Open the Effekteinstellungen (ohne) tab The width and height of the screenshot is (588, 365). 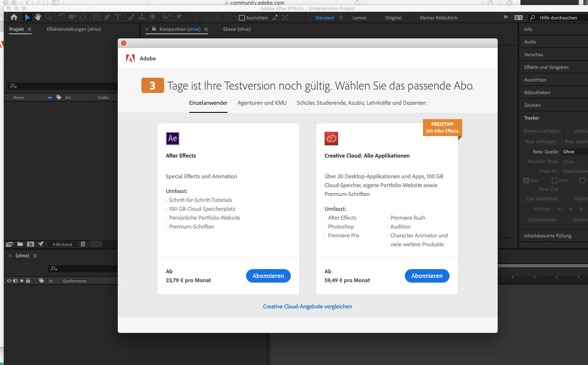74,29
